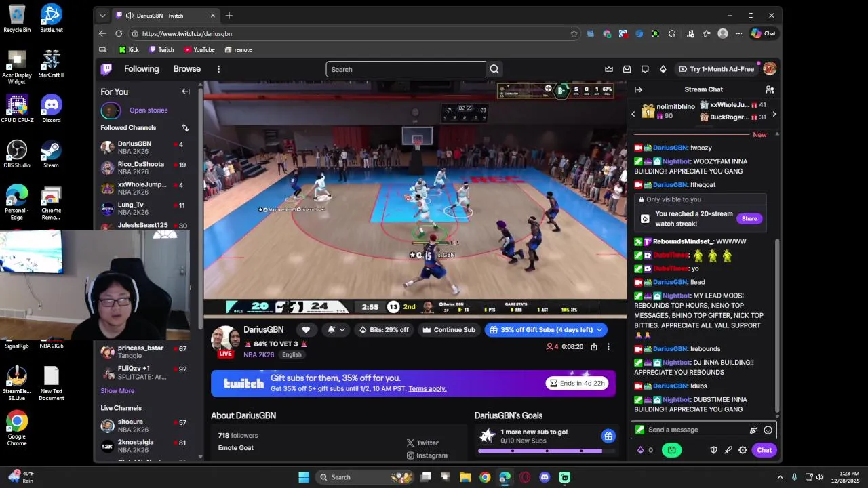Open the Twitch home logo
Screen dimensions: 868x488
point(106,69)
